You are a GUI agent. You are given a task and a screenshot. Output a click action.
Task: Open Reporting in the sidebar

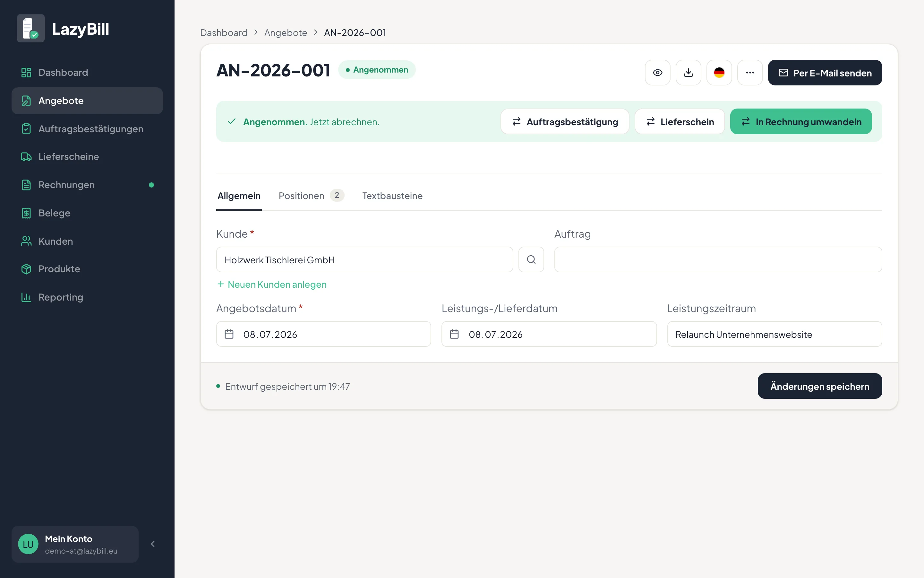pos(87,297)
